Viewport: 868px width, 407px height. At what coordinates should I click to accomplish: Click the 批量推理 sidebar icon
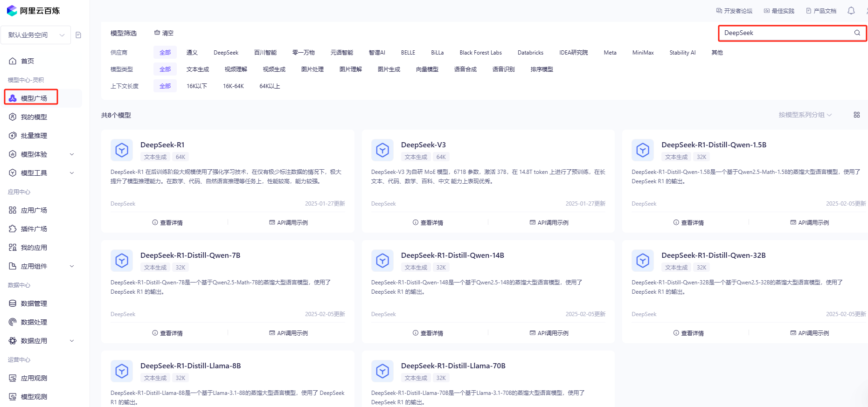tap(13, 136)
